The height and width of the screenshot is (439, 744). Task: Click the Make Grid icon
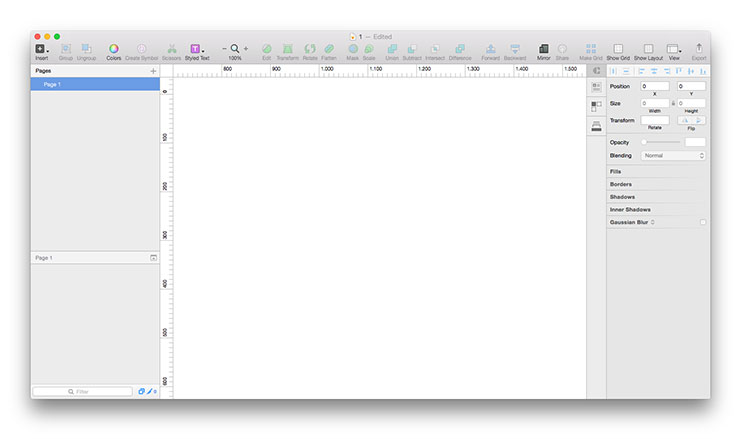click(x=591, y=49)
